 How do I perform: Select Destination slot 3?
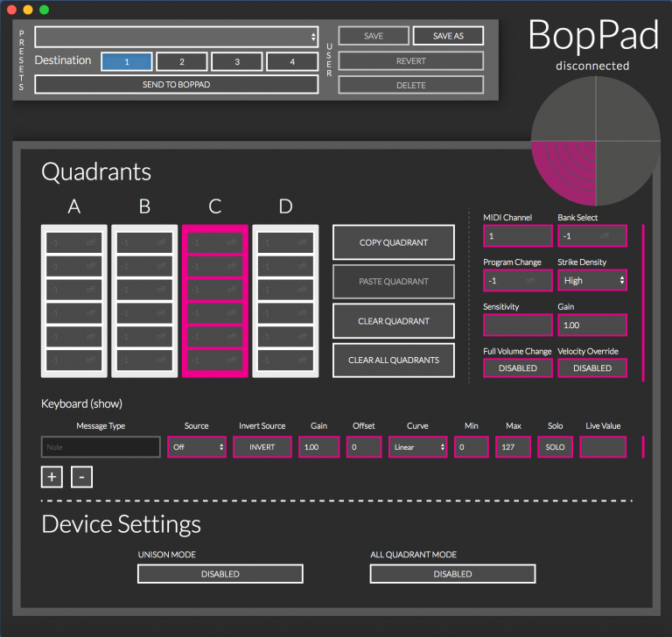(x=237, y=62)
